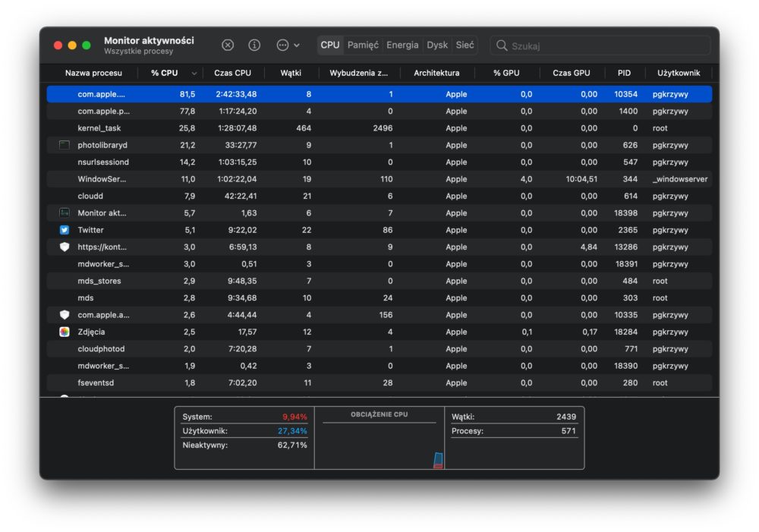Select the highlighted com.apple.... process row
Image resolution: width=759 pixels, height=532 pixels.
[379, 94]
